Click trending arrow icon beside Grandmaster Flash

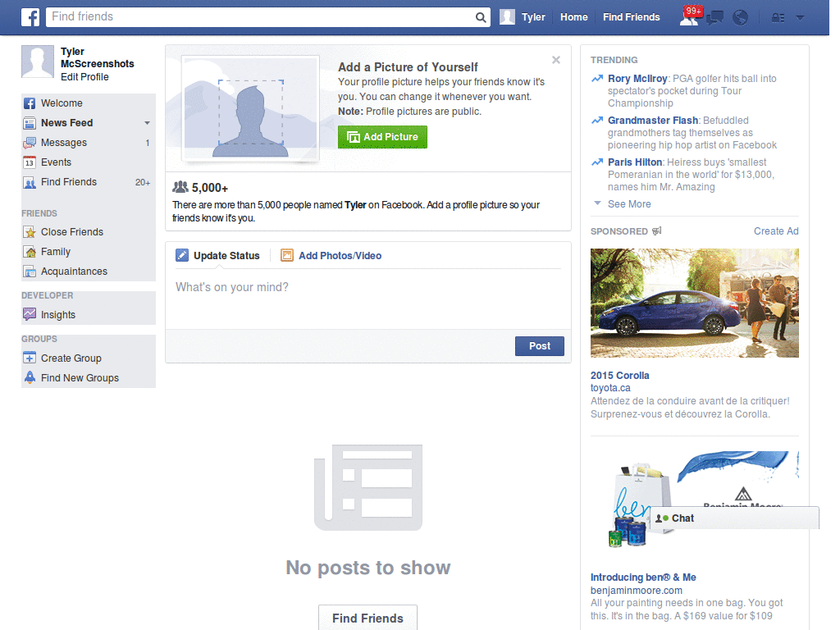[597, 121]
